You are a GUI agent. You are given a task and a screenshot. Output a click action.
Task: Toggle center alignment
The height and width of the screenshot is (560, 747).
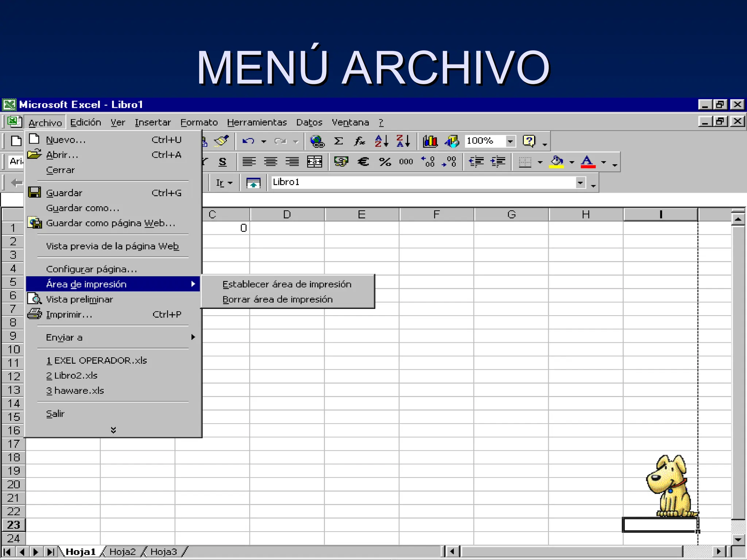tap(271, 162)
